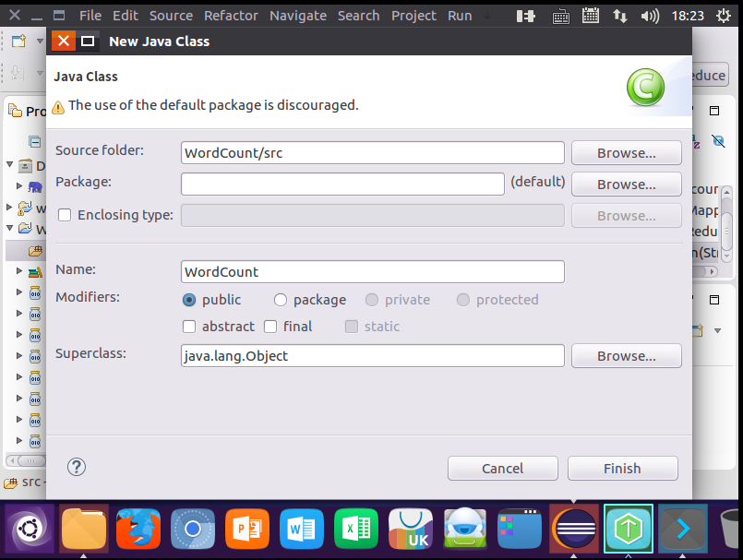Enable the final modifier checkbox
Screen dimensions: 743x560
[270, 327]
